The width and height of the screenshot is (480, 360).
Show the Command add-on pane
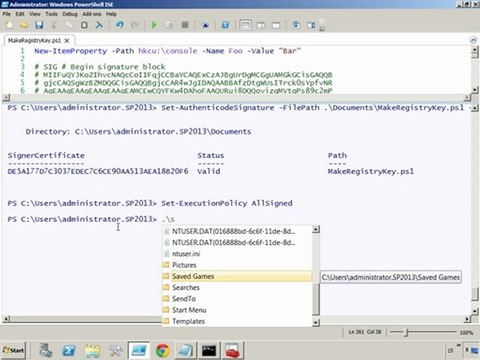point(311,25)
